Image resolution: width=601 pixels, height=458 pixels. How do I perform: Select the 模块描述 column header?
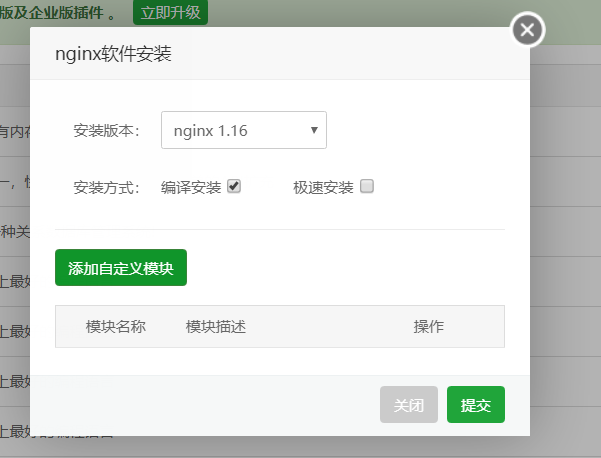pos(216,327)
